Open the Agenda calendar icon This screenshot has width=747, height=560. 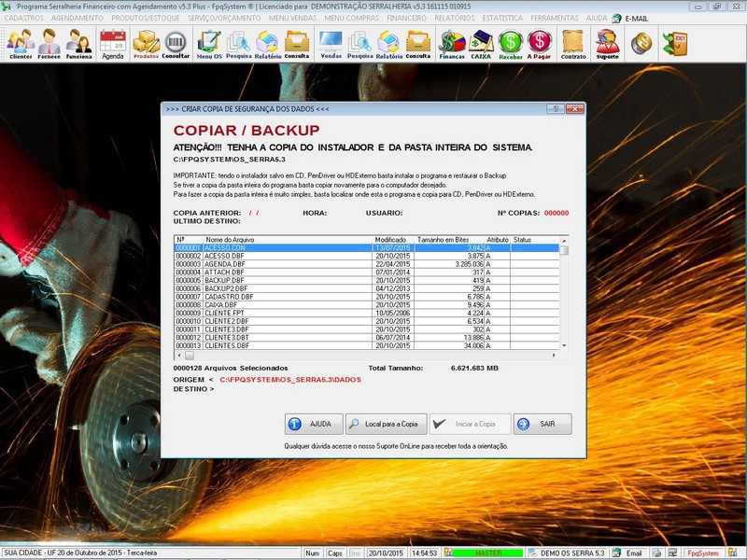pos(113,44)
